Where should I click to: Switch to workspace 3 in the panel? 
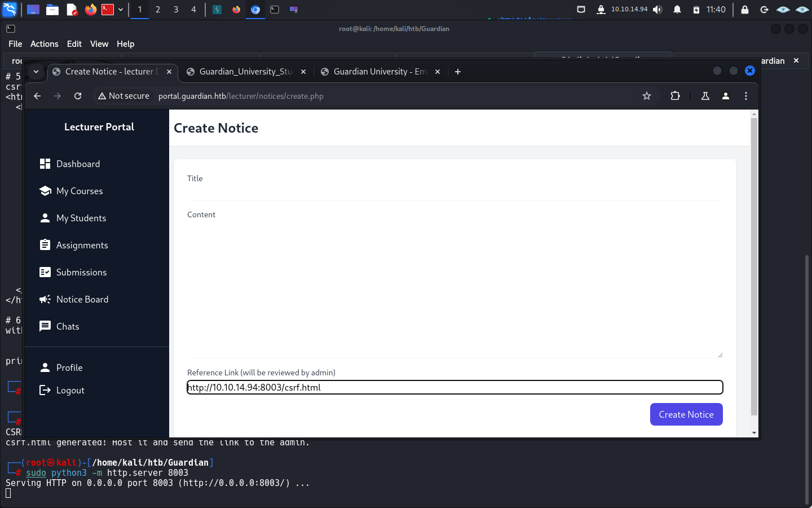point(176,10)
